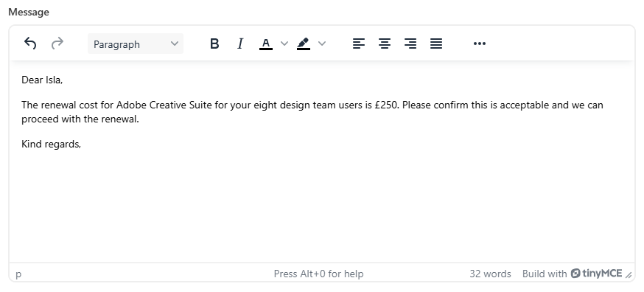Undo the last edit
Image resolution: width=644 pixels, height=292 pixels.
pos(30,44)
